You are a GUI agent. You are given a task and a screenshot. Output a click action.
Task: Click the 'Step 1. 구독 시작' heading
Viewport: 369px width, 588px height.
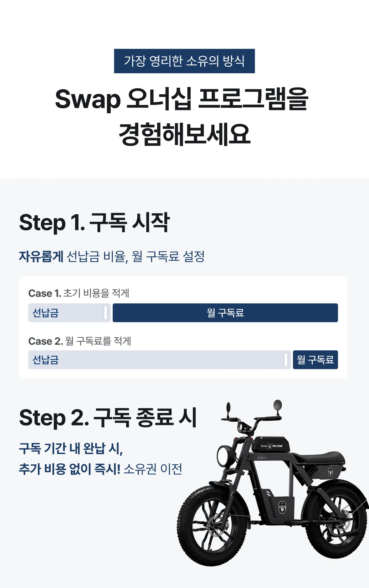pyautogui.click(x=94, y=223)
